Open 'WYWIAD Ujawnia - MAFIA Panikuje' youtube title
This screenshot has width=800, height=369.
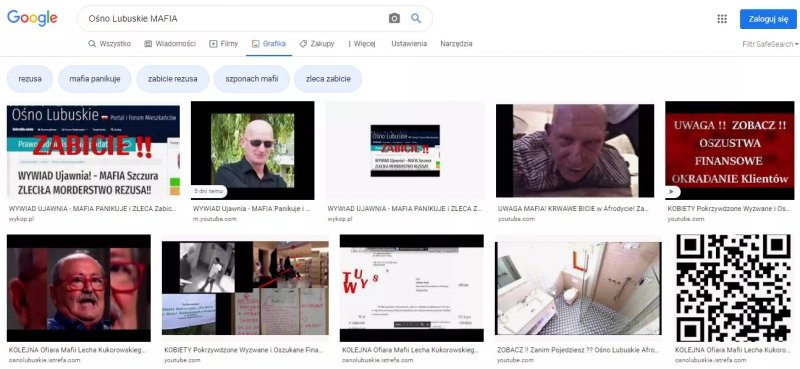click(x=252, y=209)
